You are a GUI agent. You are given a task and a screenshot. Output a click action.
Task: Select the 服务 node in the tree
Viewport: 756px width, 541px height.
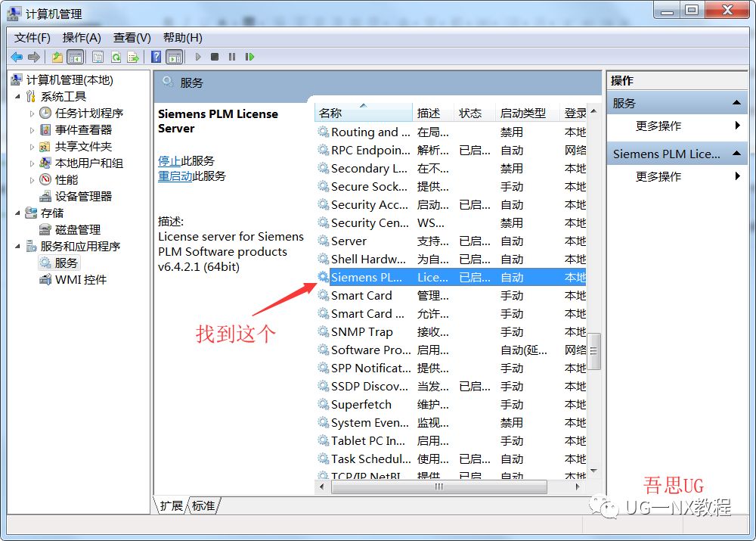coord(66,263)
